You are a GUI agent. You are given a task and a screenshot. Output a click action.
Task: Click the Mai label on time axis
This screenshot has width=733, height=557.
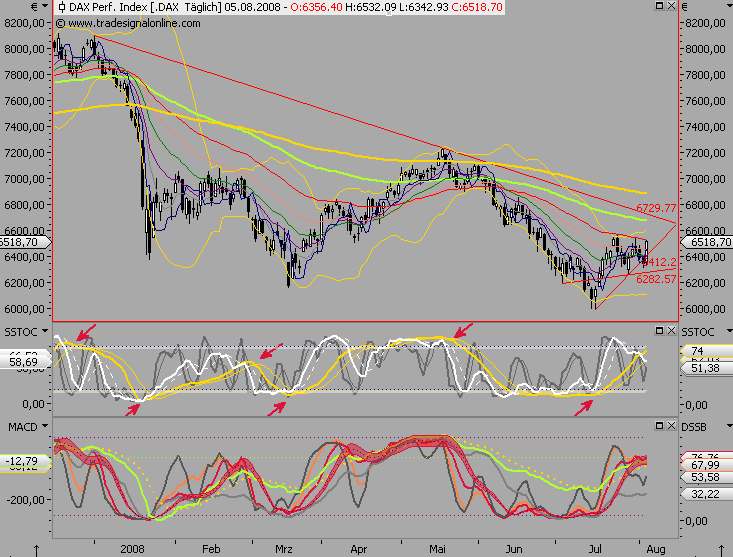click(437, 549)
